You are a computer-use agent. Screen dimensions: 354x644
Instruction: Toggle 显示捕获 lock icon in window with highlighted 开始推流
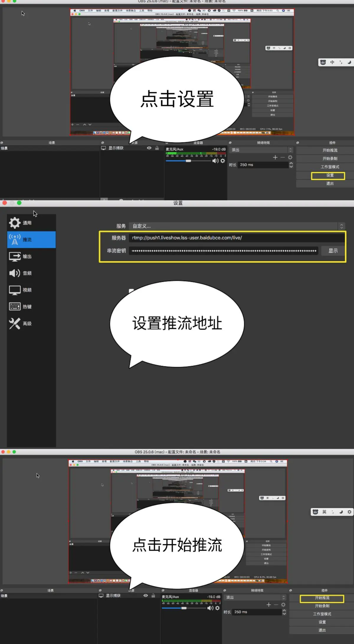pyautogui.click(x=153, y=596)
